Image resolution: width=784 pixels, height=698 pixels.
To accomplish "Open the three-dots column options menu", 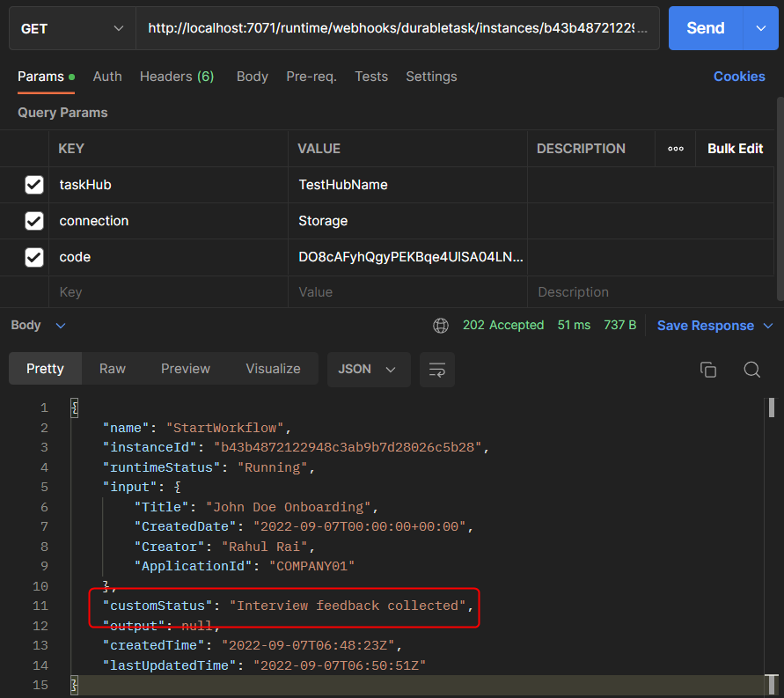I will (x=676, y=149).
